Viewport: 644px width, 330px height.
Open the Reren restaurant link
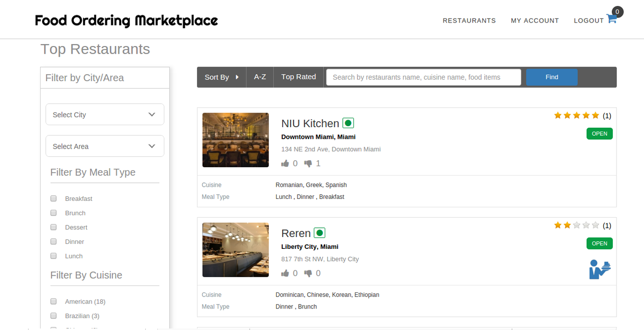tap(295, 232)
